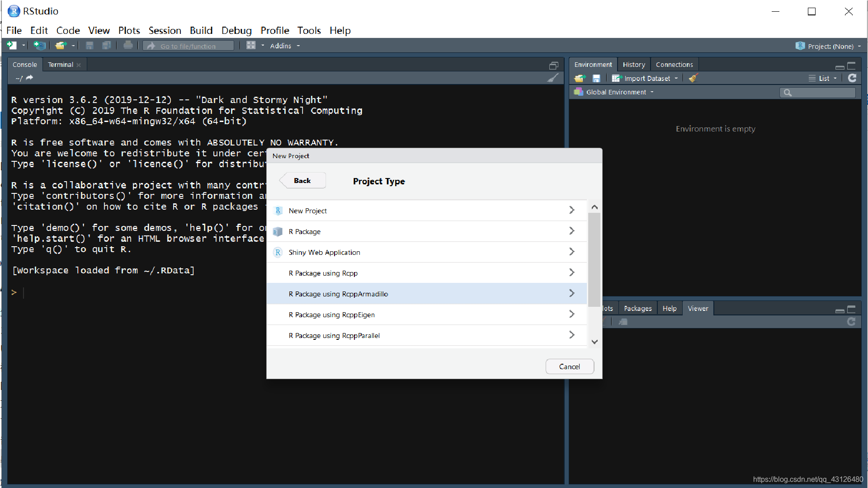Click the Global Environment stack icon

coord(578,92)
